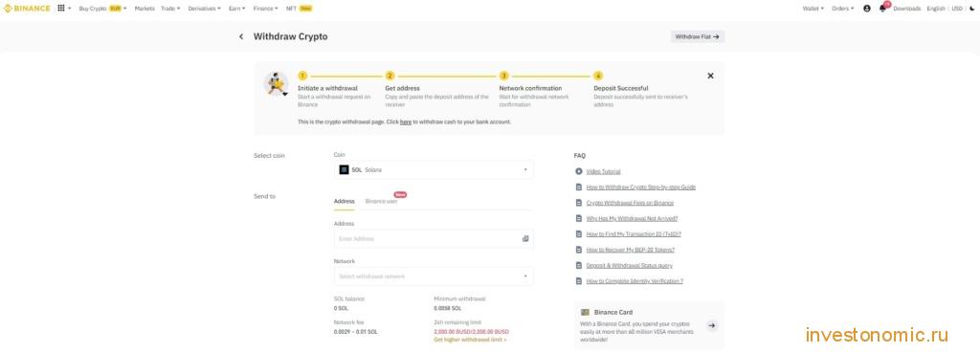Screen dimensions: 980x353
Task: Open the Select withdrawal network dropdown
Action: 434,276
